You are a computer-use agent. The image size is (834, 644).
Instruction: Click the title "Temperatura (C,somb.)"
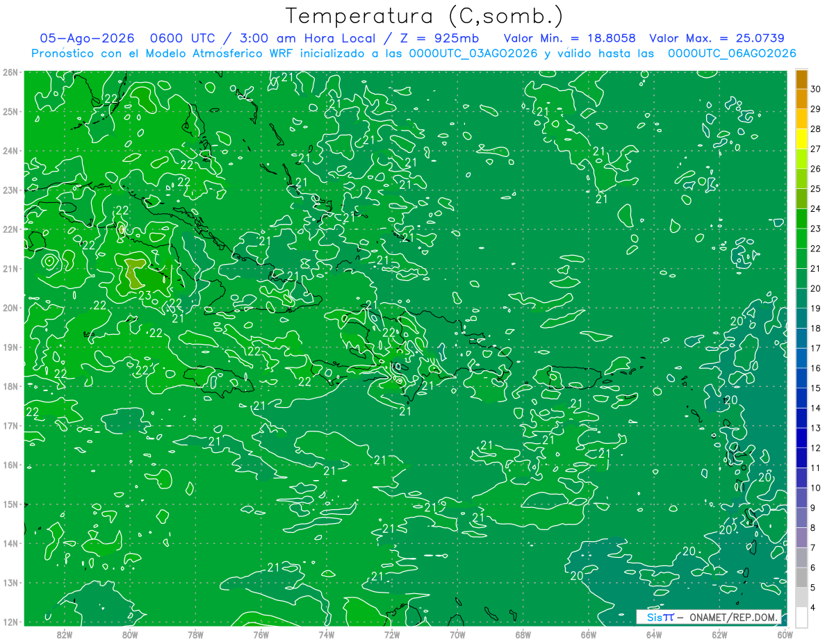(424, 17)
